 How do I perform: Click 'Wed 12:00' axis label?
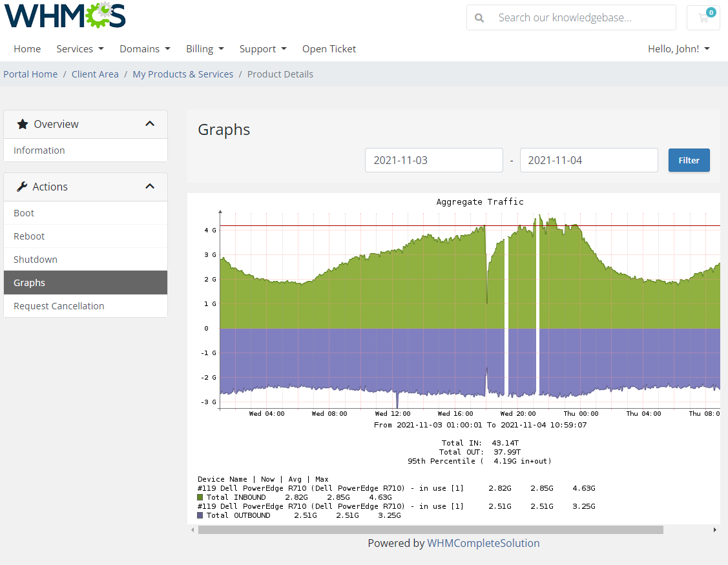click(392, 414)
